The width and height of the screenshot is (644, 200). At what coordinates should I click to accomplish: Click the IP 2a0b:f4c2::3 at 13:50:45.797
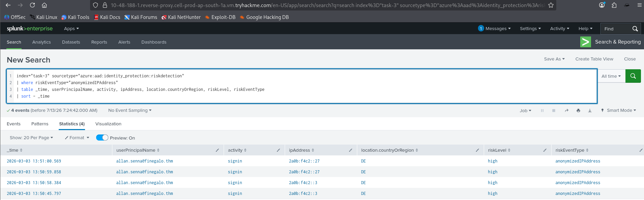(x=303, y=194)
